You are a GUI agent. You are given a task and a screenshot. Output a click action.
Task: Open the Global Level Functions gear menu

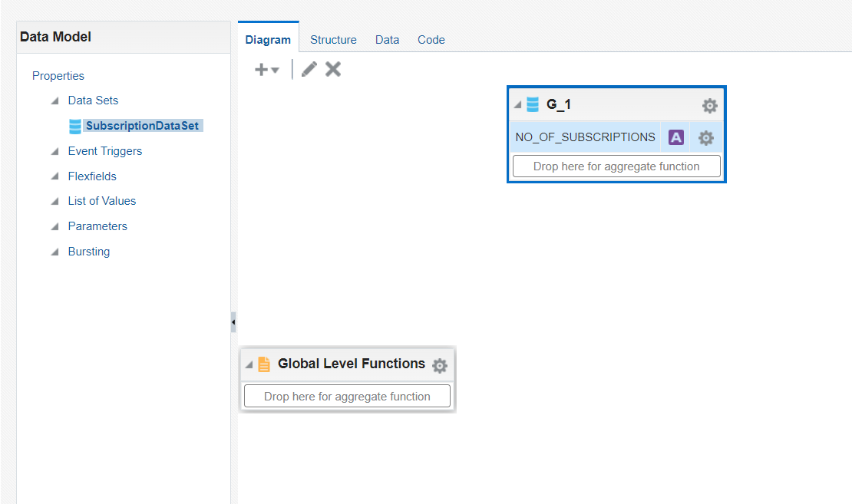point(439,365)
